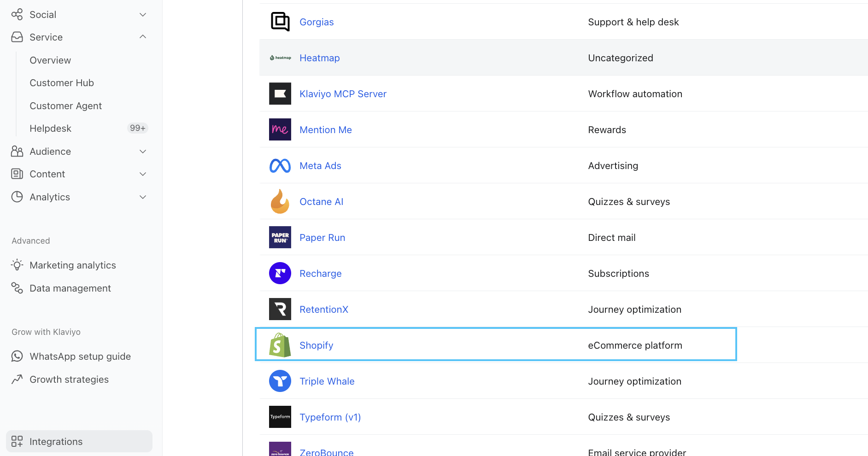Collapse the Service section chevron
This screenshot has width=868, height=456.
click(x=143, y=37)
